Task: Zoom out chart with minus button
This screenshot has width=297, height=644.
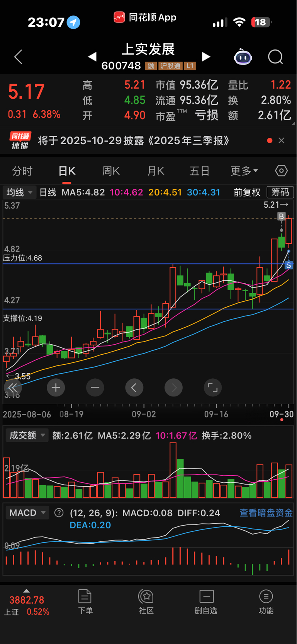Action: pos(95,388)
